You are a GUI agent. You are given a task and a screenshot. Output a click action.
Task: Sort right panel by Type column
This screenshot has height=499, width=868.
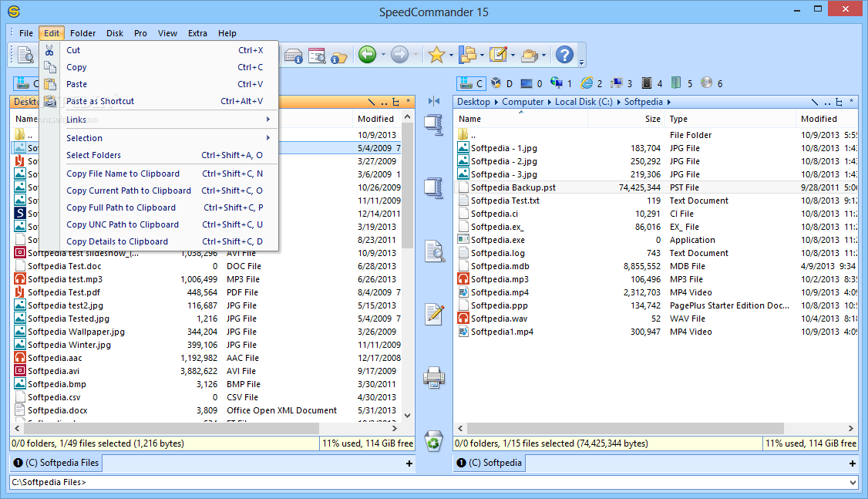tap(729, 119)
